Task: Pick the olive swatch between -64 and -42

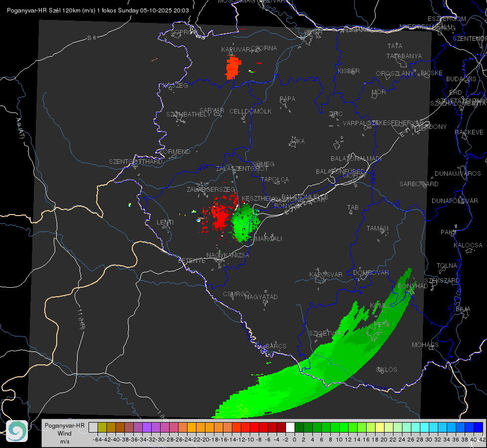Action: point(102,427)
